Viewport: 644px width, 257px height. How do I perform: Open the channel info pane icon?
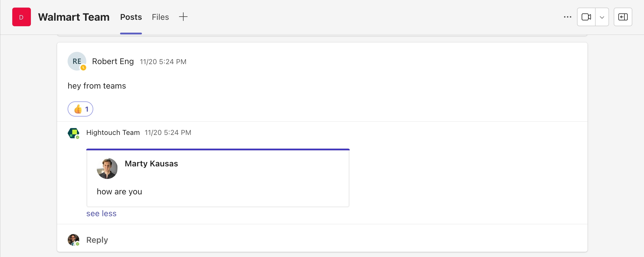click(x=623, y=17)
